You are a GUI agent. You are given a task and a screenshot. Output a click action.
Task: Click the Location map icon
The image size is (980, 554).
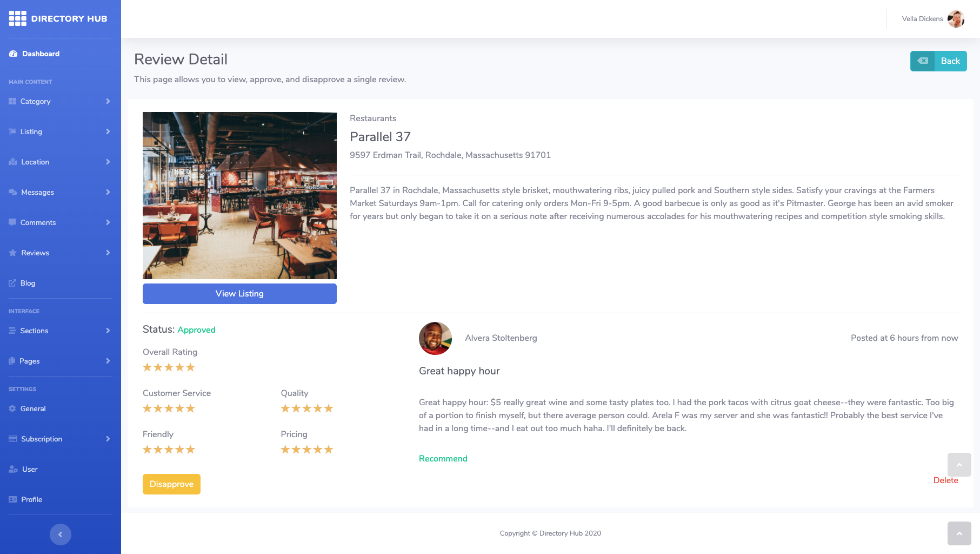pyautogui.click(x=13, y=162)
